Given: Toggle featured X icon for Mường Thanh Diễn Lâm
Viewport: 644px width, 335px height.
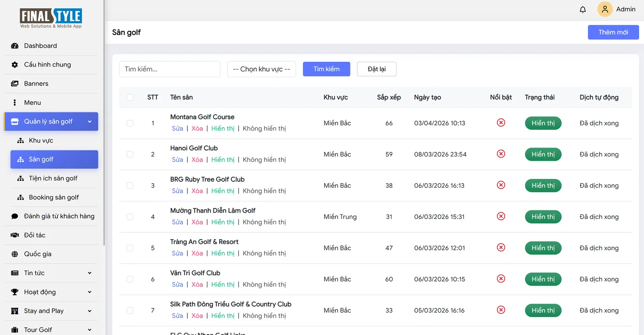Looking at the screenshot, I should click(x=501, y=216).
